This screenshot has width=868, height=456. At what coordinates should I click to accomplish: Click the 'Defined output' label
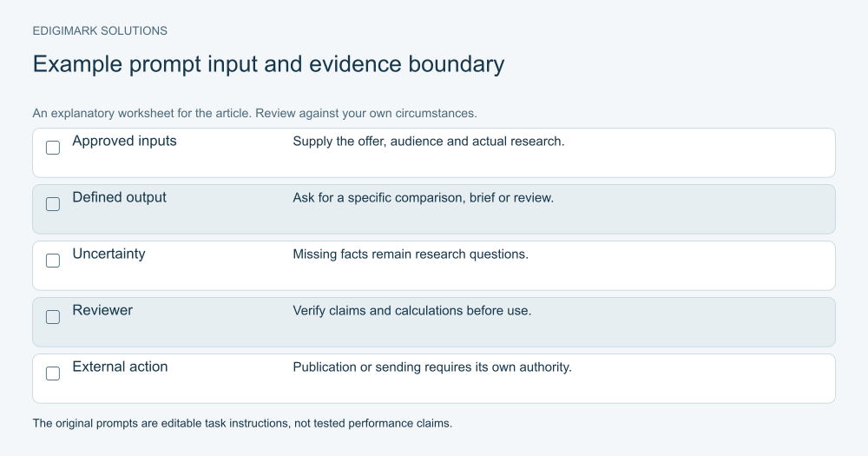click(120, 198)
